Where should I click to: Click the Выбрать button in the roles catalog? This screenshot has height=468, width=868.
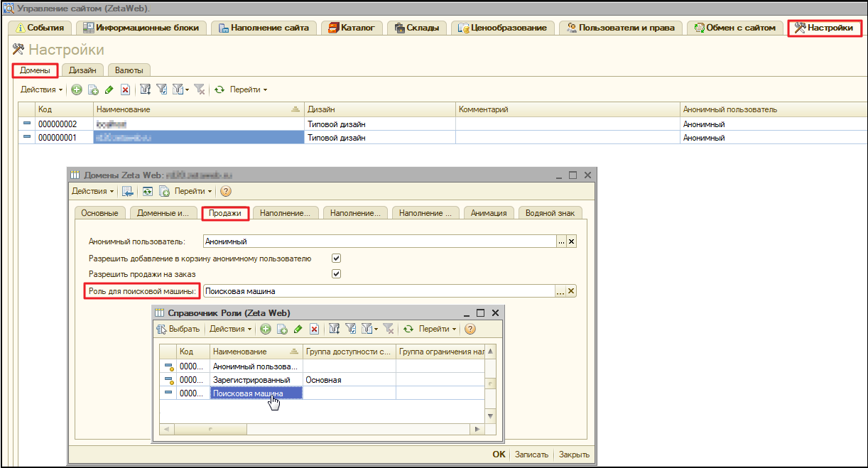(x=178, y=329)
